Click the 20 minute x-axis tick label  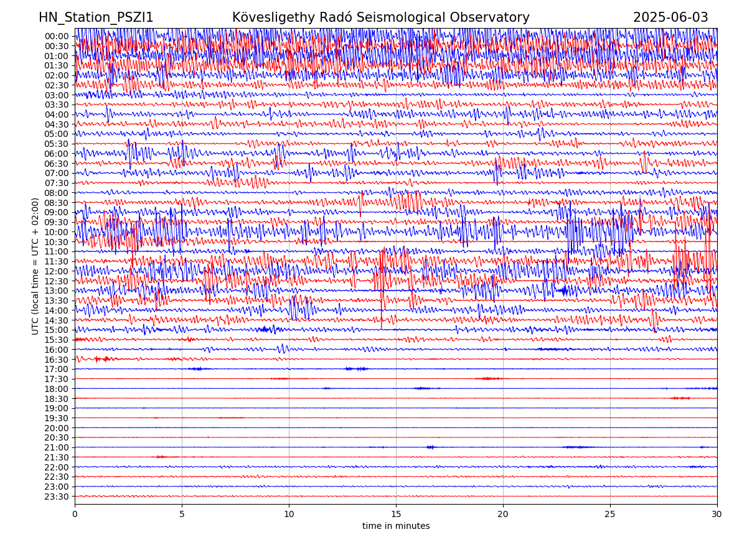point(503,514)
